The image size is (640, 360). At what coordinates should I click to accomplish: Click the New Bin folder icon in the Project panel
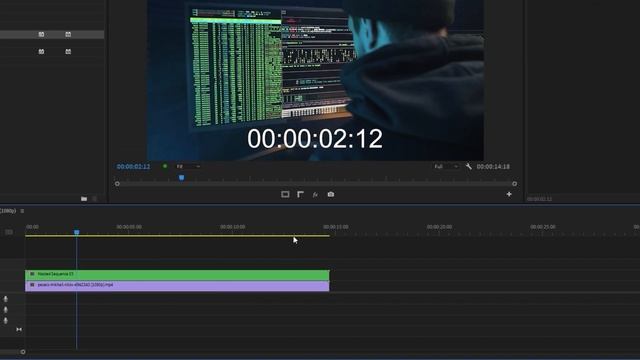click(x=84, y=199)
